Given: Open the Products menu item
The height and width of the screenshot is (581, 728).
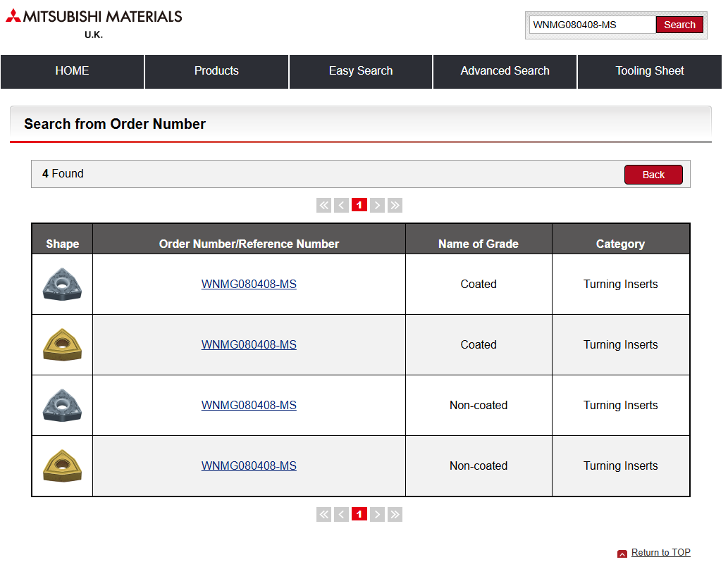Looking at the screenshot, I should (x=216, y=71).
